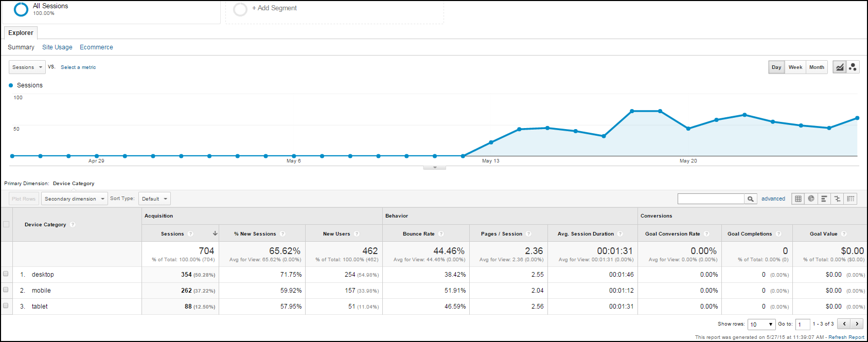The width and height of the screenshot is (868, 342).
Task: Click the Sessions chart legend label
Action: tap(30, 85)
